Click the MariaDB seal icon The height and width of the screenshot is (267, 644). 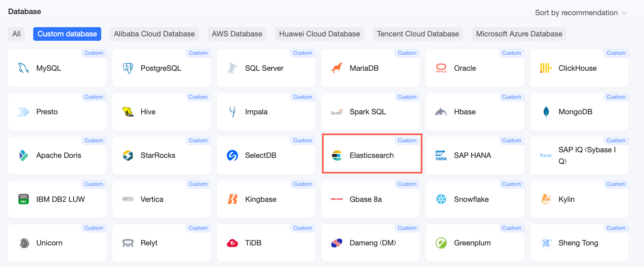click(x=337, y=68)
